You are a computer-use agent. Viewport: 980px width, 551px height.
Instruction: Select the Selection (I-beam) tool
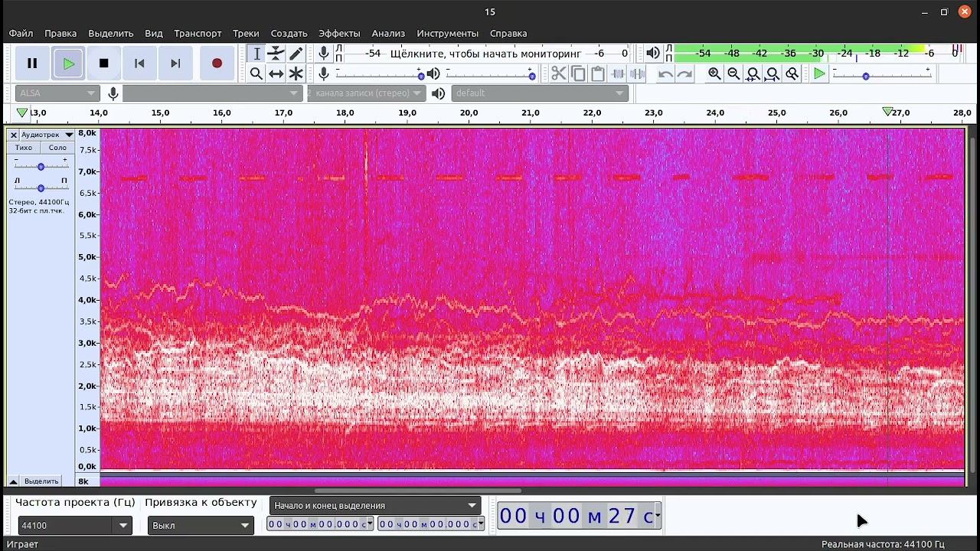256,54
